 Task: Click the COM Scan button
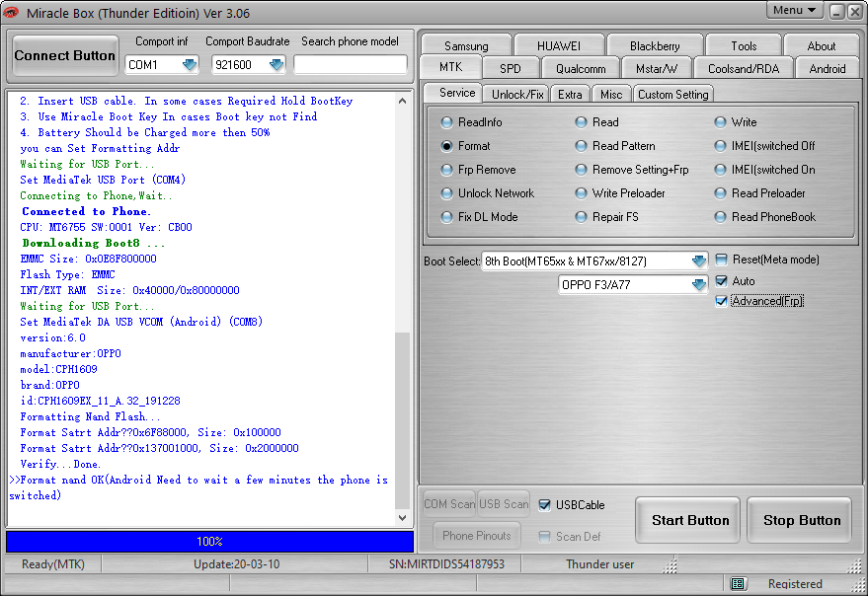pyautogui.click(x=449, y=504)
